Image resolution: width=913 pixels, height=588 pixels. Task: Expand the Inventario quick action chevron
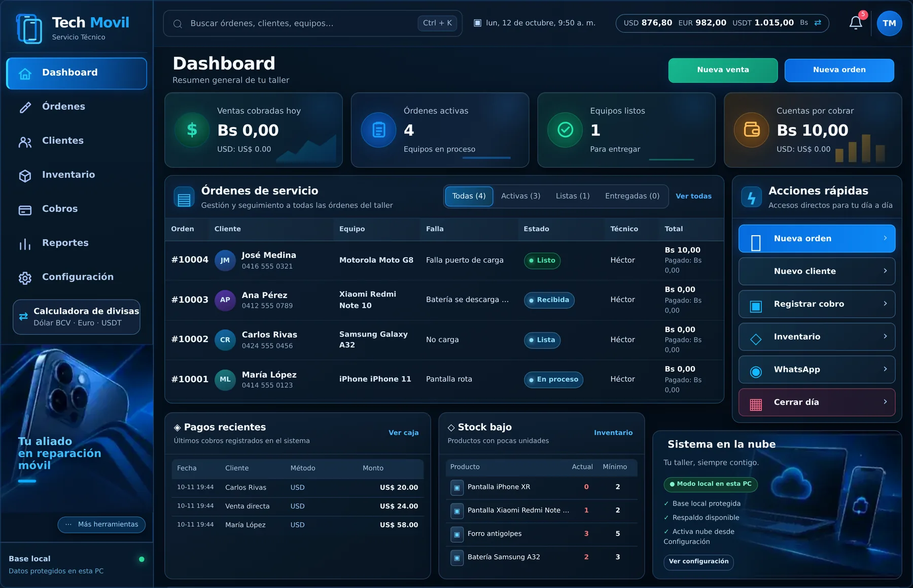pos(885,337)
